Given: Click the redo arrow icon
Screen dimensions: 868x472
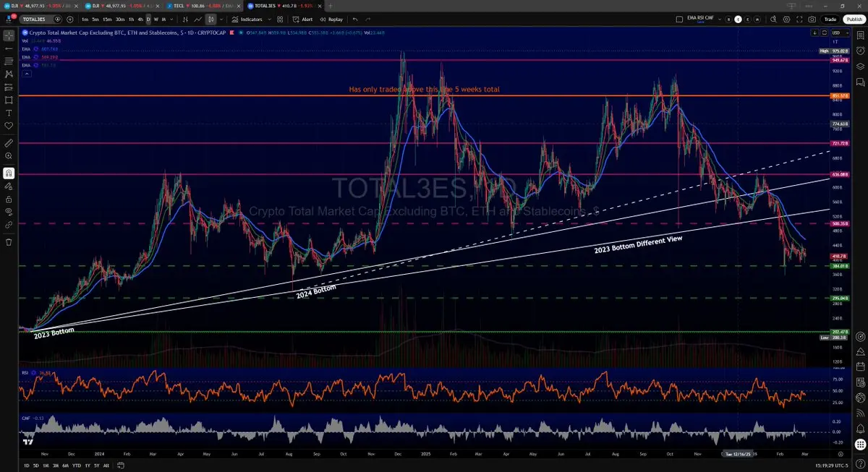Looking at the screenshot, I should click(368, 20).
